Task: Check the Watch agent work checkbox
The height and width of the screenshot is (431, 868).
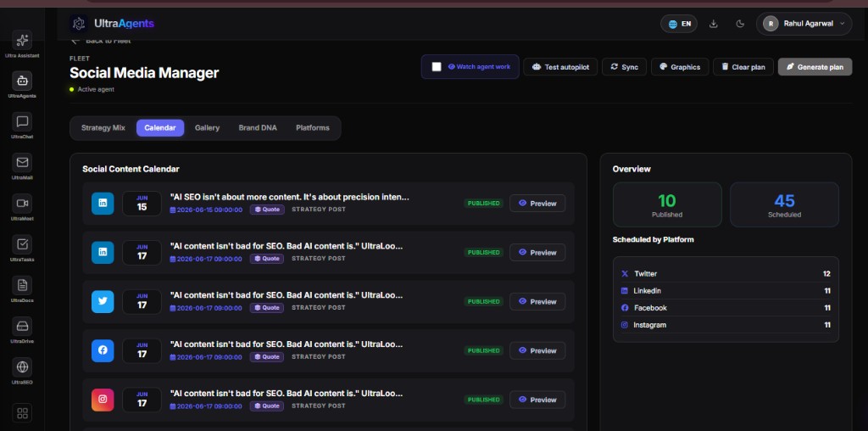Action: pos(437,66)
